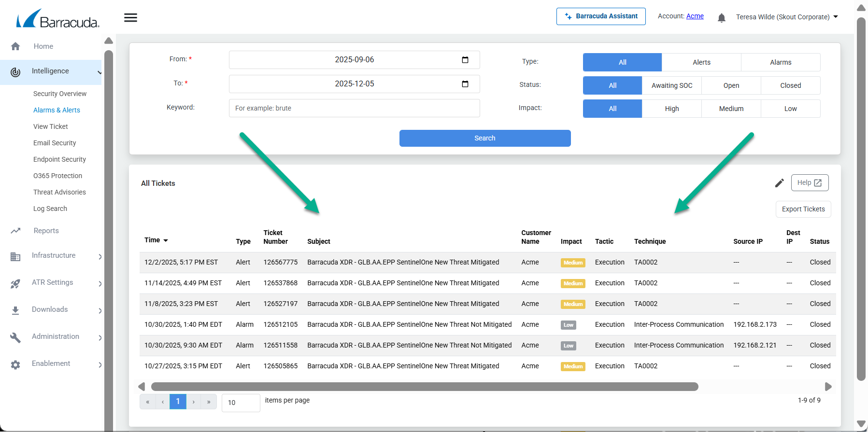Click the notification bell icon

pos(721,18)
